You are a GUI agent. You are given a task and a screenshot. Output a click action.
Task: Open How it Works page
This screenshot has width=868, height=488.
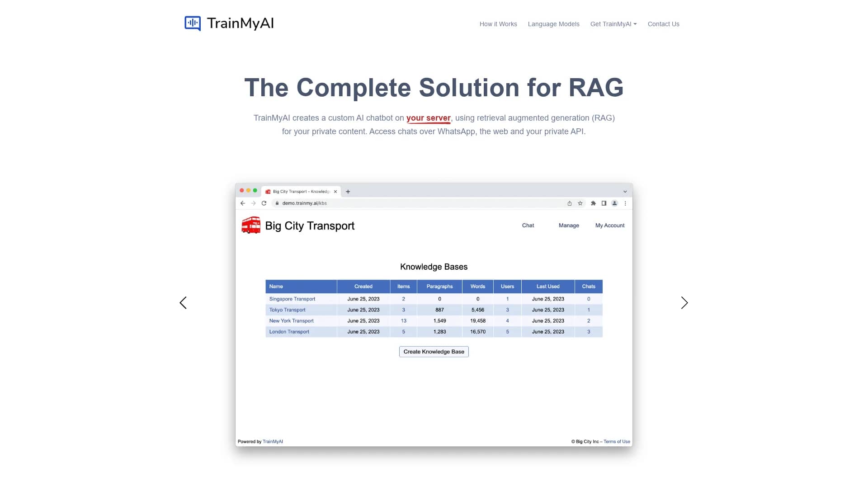(x=498, y=24)
